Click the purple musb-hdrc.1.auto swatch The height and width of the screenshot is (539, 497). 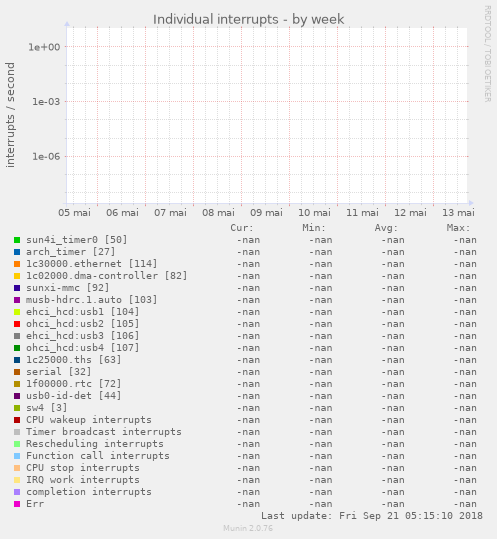click(17, 300)
